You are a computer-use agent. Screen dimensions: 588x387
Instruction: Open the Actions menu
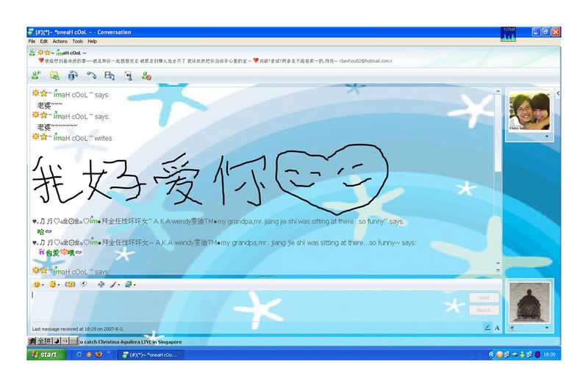[60, 42]
